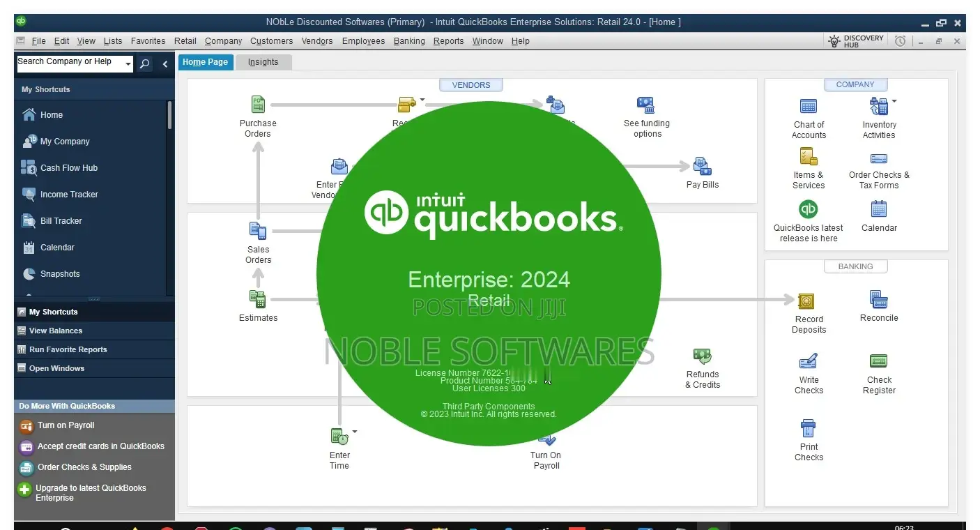This screenshot has width=980, height=530.
Task: Open Items & Services icon
Action: pos(809,157)
